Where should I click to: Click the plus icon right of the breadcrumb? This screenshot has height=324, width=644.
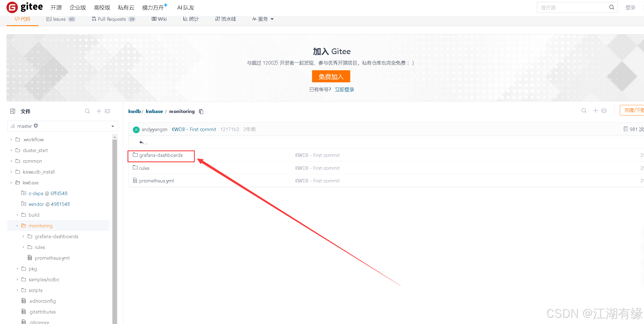pos(596,111)
